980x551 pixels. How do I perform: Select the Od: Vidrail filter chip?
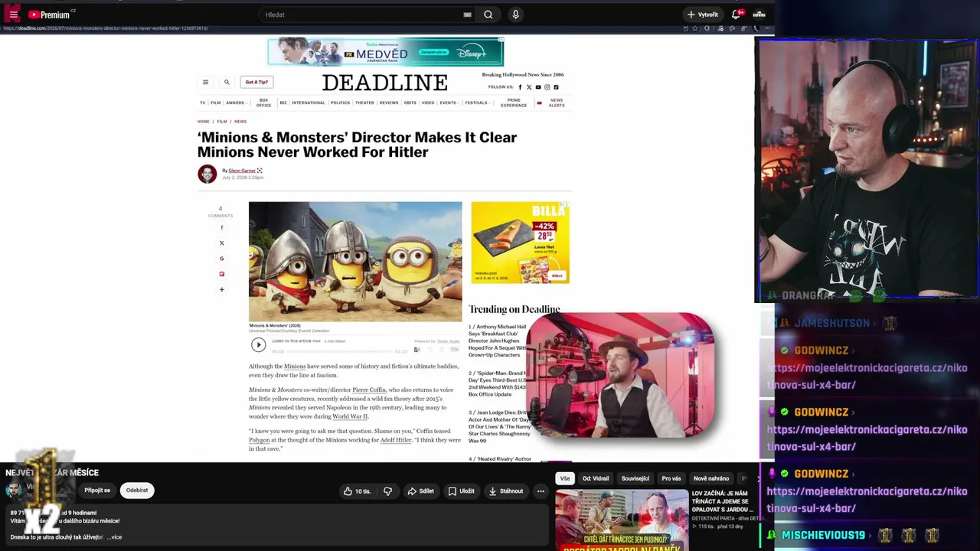[596, 478]
